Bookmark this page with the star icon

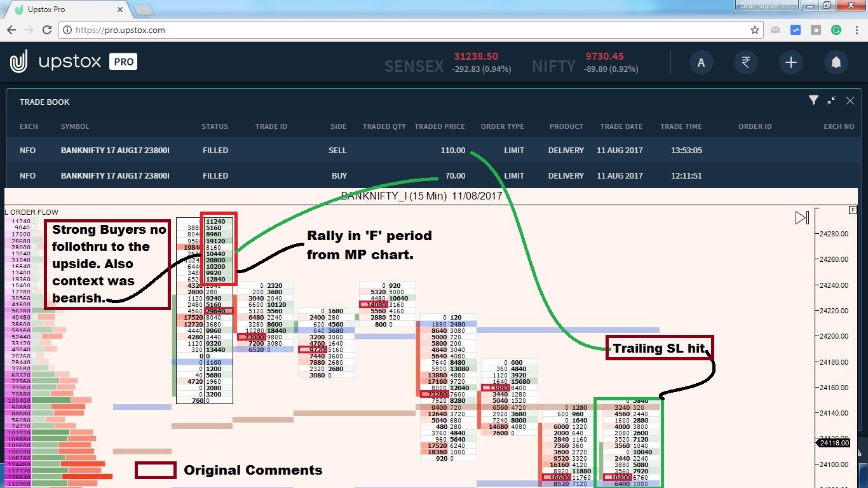point(755,30)
